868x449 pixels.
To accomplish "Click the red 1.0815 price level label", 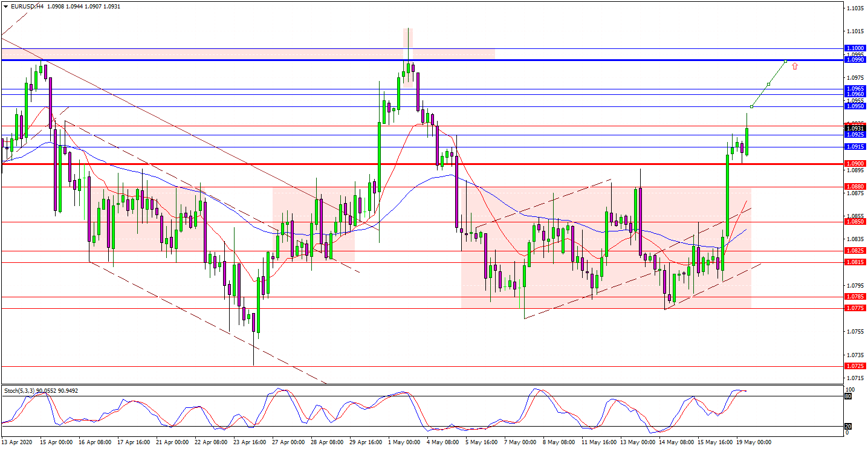I will [x=855, y=262].
